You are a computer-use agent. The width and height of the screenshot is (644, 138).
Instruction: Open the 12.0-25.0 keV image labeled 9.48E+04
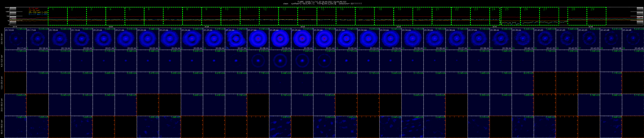pyautogui.click(x=280, y=83)
